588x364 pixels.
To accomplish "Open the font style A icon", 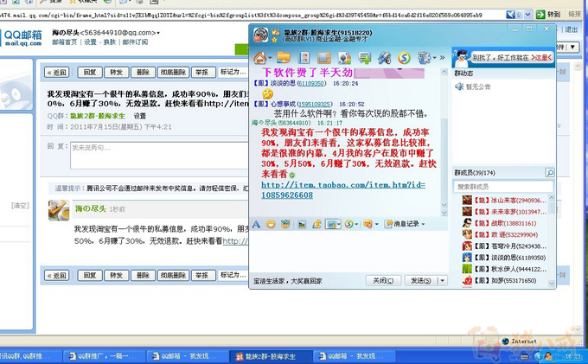I will click(256, 224).
